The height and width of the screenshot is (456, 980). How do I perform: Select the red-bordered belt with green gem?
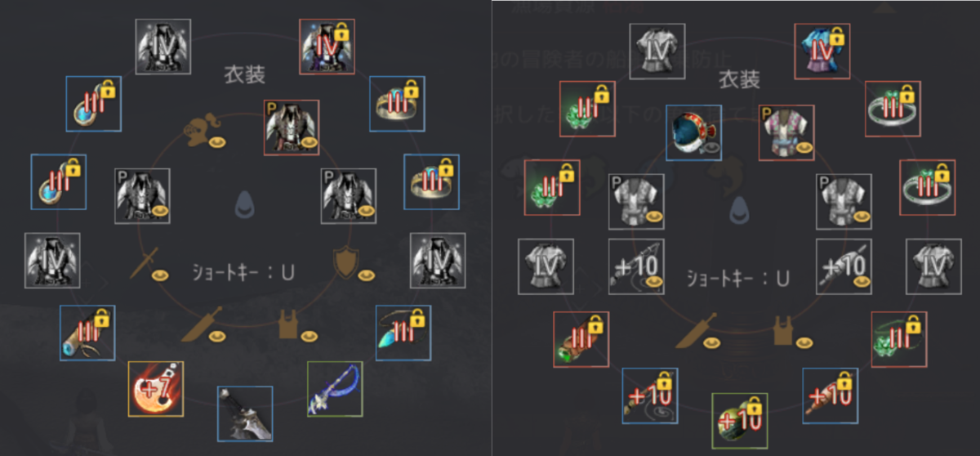(581, 339)
